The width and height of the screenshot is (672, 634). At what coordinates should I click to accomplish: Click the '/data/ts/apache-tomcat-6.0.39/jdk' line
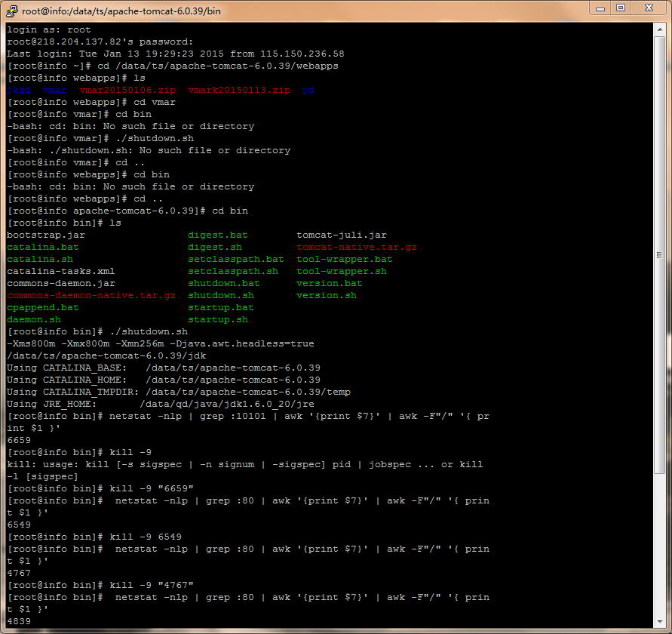point(106,355)
